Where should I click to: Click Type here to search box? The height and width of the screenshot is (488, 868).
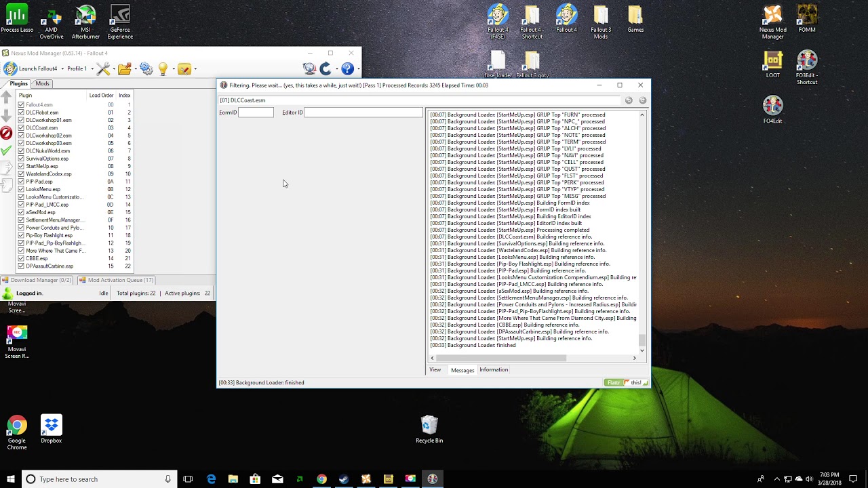[99, 479]
